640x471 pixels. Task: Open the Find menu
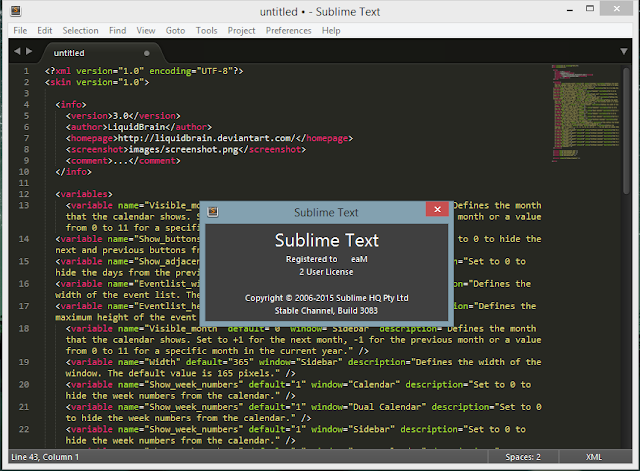pos(118,31)
